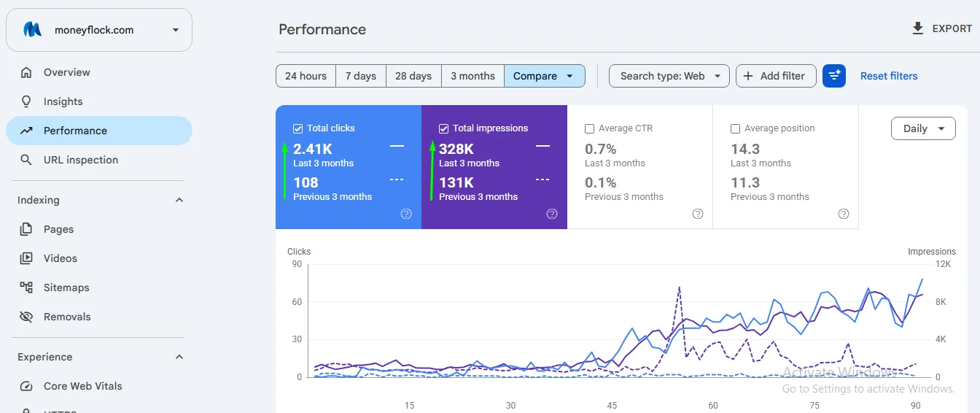Click the 108 previous clicks value
The height and width of the screenshot is (413, 980).
pyautogui.click(x=306, y=182)
